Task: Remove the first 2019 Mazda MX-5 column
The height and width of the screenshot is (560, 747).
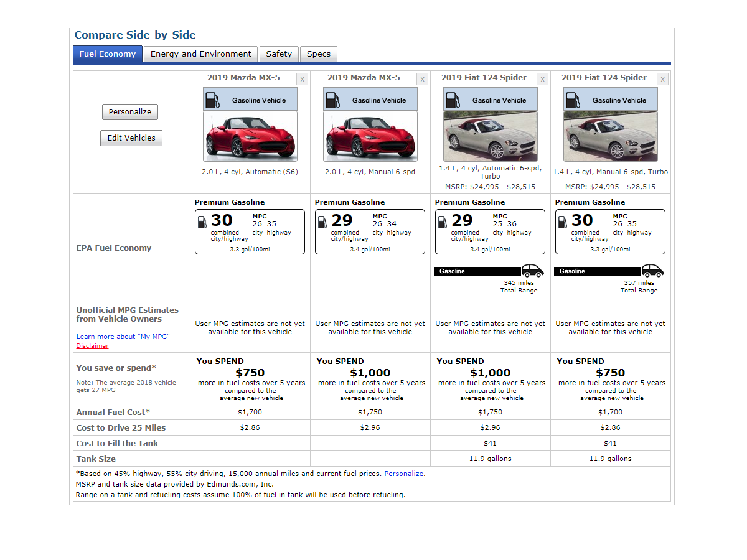Action: click(302, 79)
